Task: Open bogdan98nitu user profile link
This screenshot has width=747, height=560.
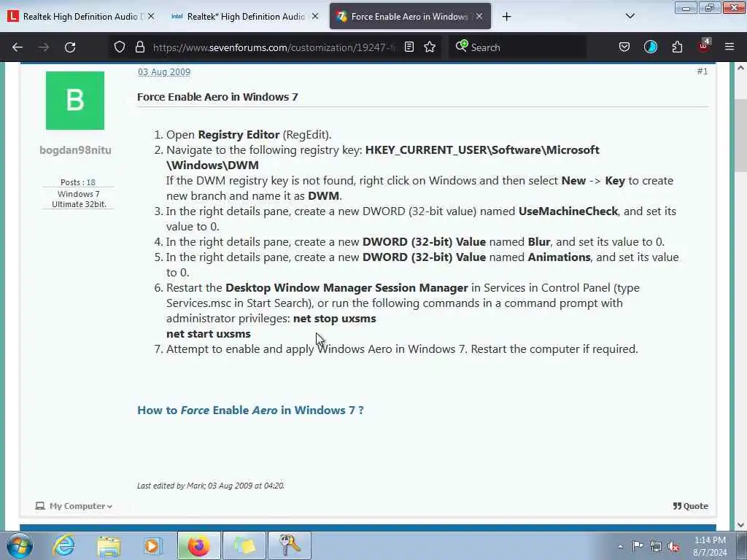Action: click(x=75, y=150)
